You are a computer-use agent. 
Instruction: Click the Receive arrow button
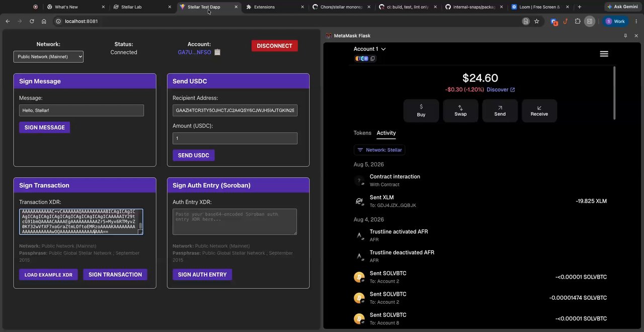pos(539,110)
